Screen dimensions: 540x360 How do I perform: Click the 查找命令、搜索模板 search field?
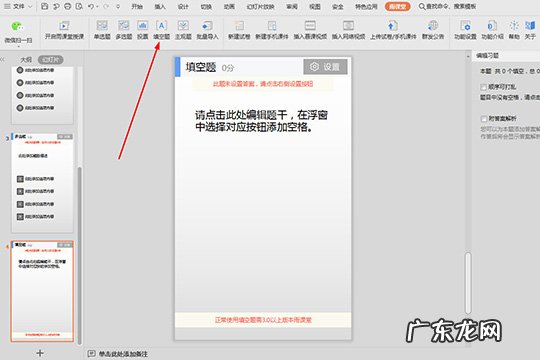[x=451, y=7]
